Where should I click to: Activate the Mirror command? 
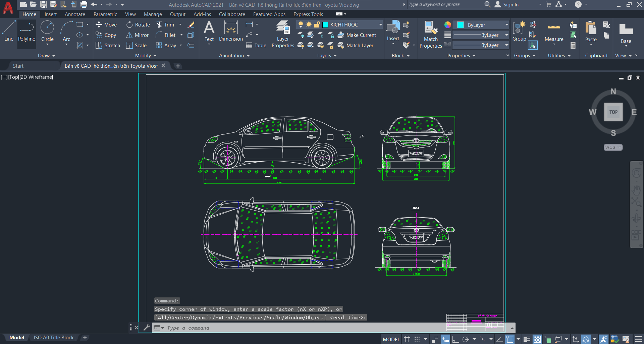coord(137,35)
